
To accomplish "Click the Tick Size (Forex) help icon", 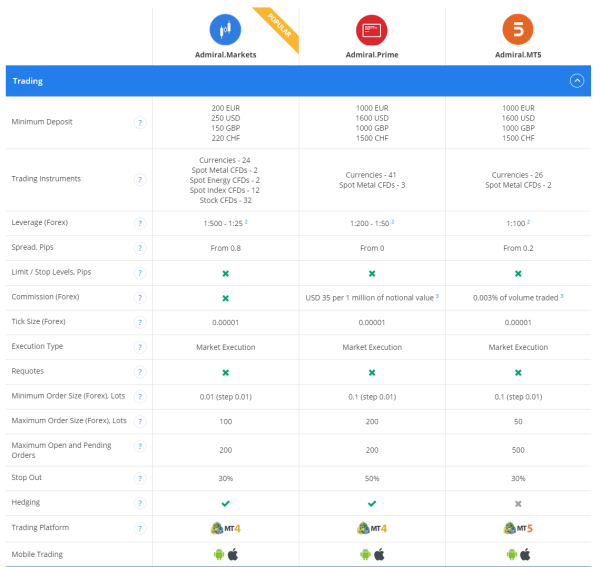I will [x=140, y=323].
